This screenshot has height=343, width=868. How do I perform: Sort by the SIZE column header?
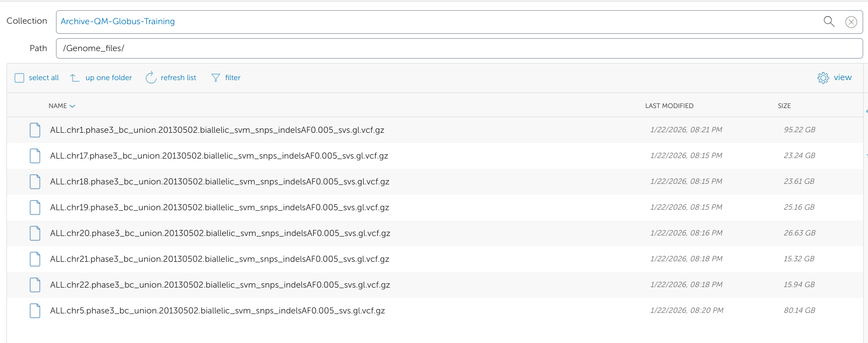click(x=784, y=106)
